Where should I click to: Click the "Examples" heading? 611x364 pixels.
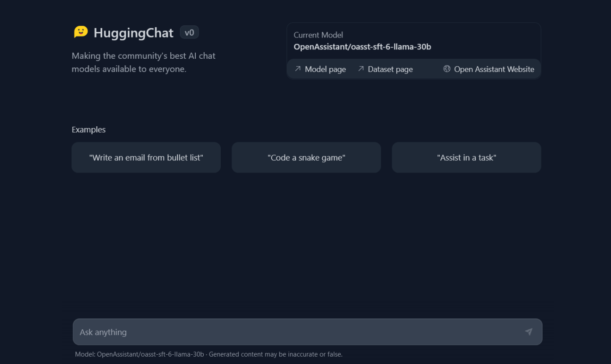[x=88, y=130]
